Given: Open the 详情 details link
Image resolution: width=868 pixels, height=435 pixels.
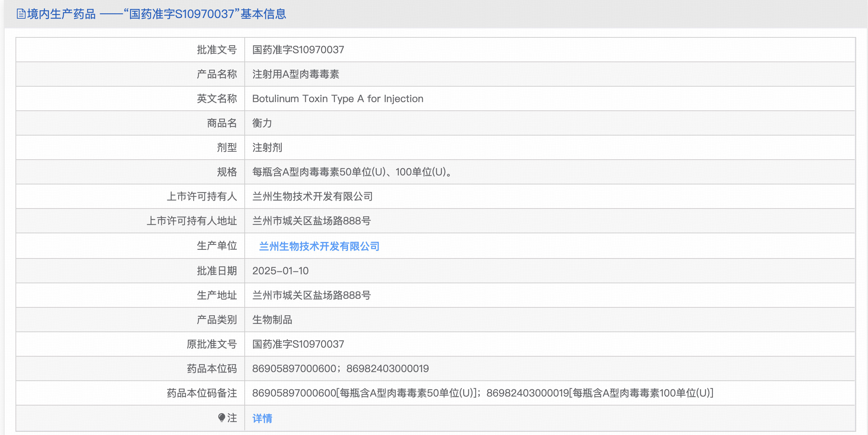Looking at the screenshot, I should point(262,418).
